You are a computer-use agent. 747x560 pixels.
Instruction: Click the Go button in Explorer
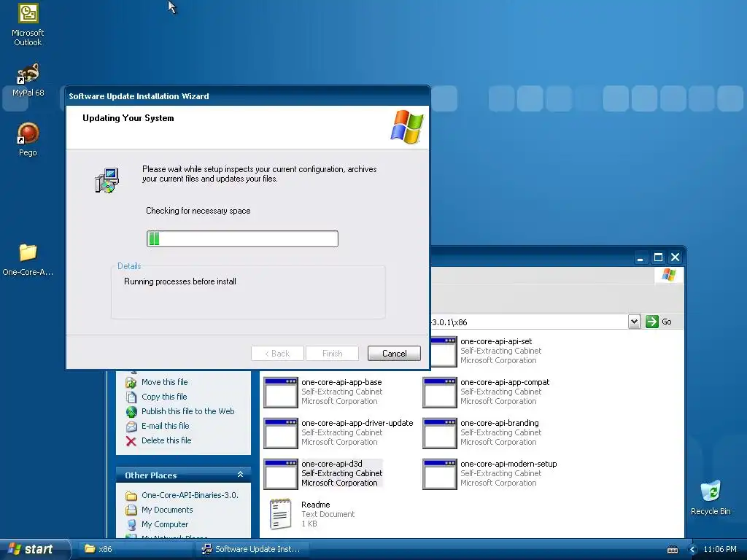pos(659,322)
